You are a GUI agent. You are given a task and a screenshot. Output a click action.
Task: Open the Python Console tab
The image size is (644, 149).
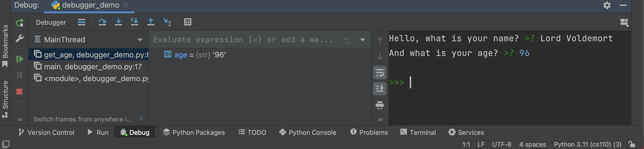click(x=308, y=132)
